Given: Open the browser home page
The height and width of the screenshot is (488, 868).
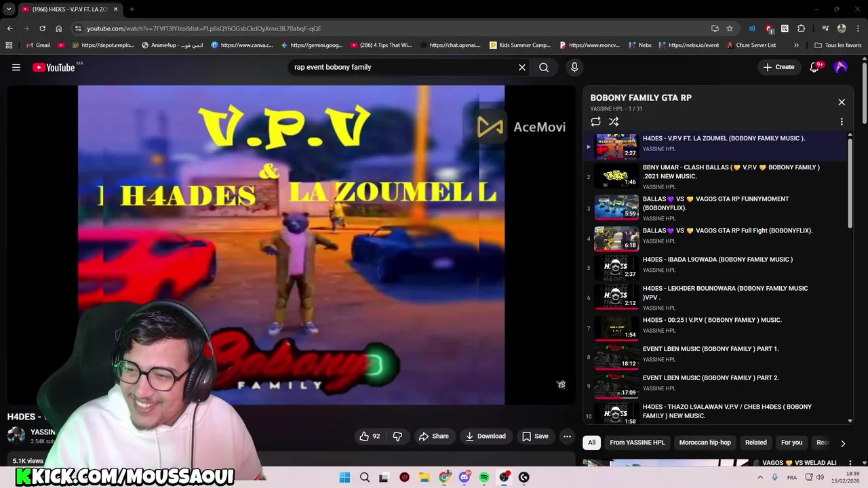Looking at the screenshot, I should tap(58, 28).
